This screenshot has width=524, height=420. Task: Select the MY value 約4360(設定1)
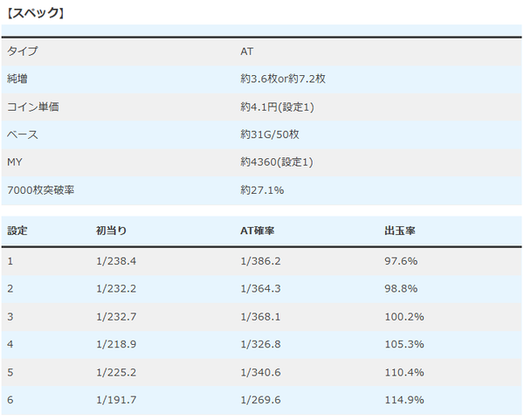[277, 162]
